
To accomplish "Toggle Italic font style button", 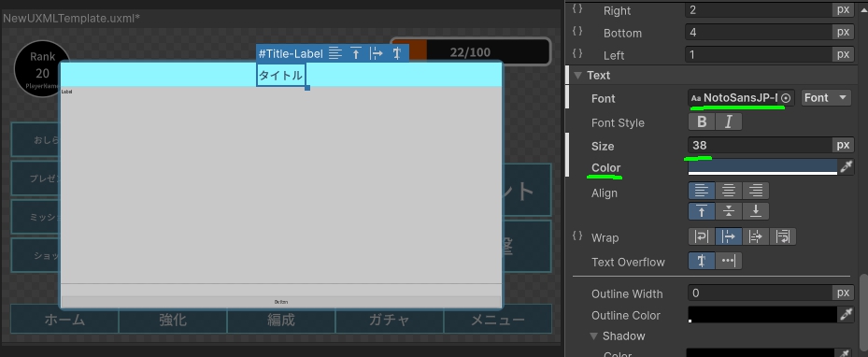I will pyautogui.click(x=729, y=121).
